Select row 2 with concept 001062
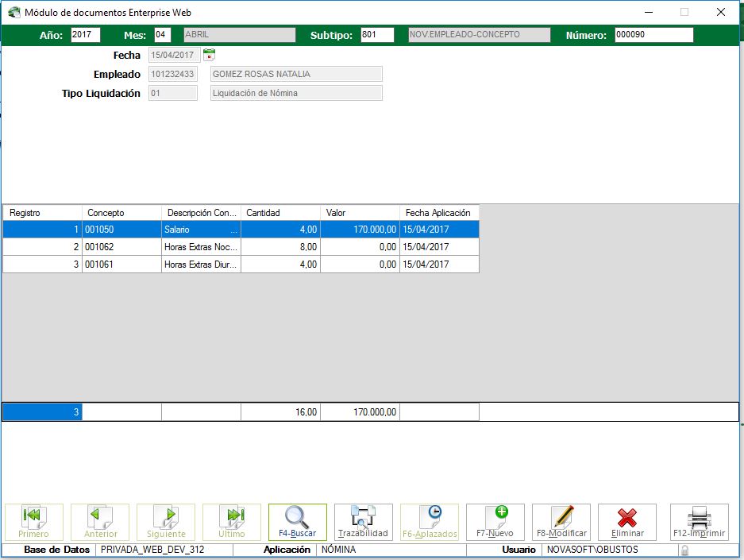 coord(121,247)
